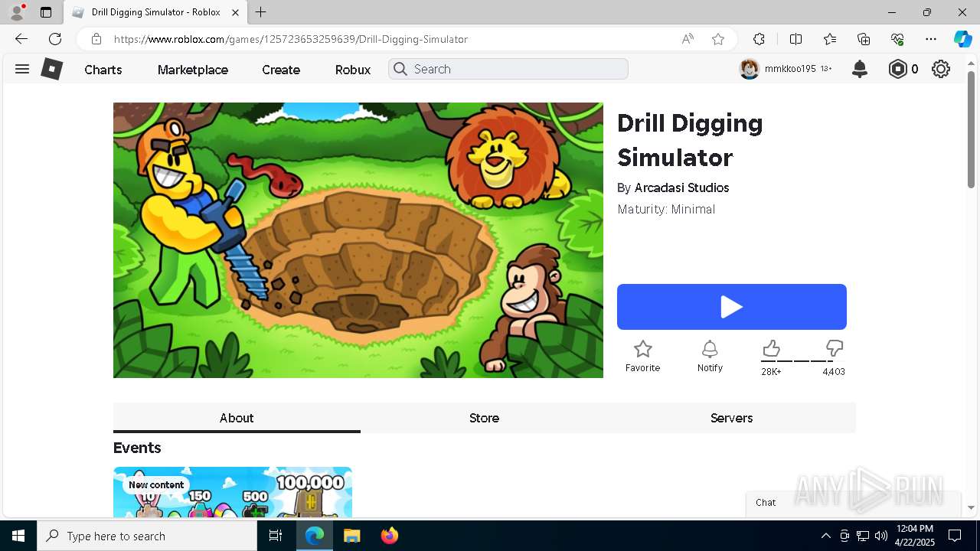Go back with browser back arrow
The width and height of the screenshot is (980, 551).
click(21, 39)
